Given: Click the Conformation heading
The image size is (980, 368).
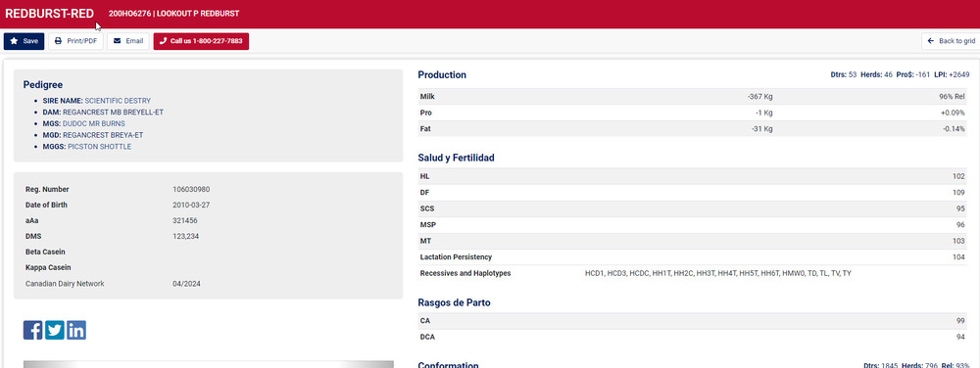Looking at the screenshot, I should (448, 365).
